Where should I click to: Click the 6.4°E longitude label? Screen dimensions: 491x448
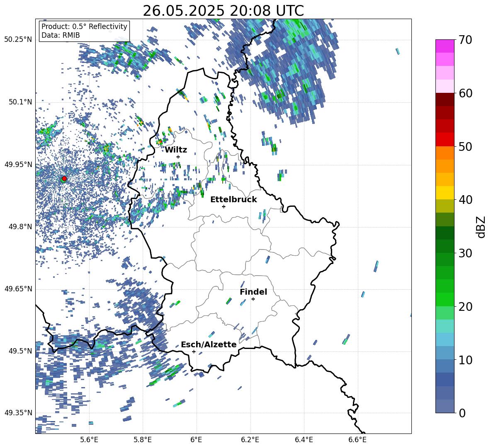pyautogui.click(x=304, y=440)
